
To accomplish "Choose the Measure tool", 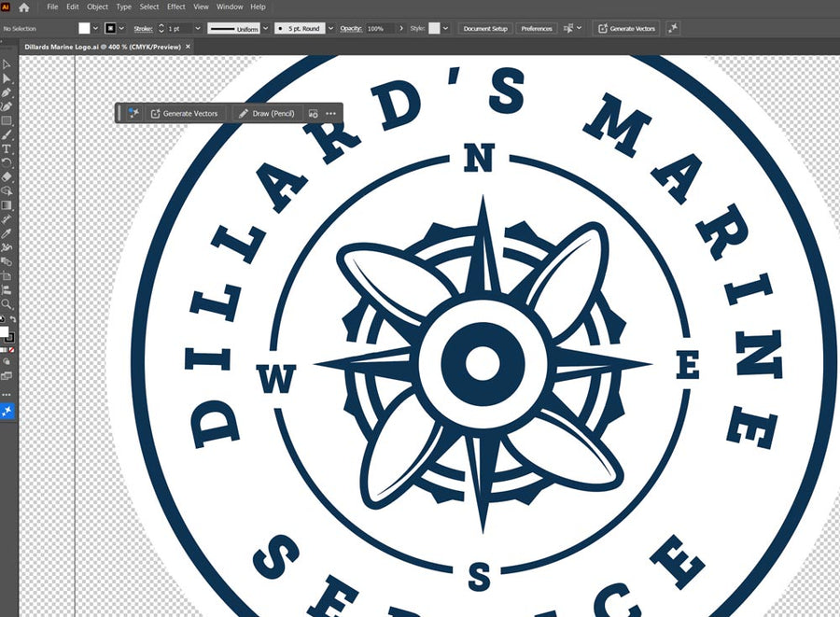I will (x=7, y=219).
